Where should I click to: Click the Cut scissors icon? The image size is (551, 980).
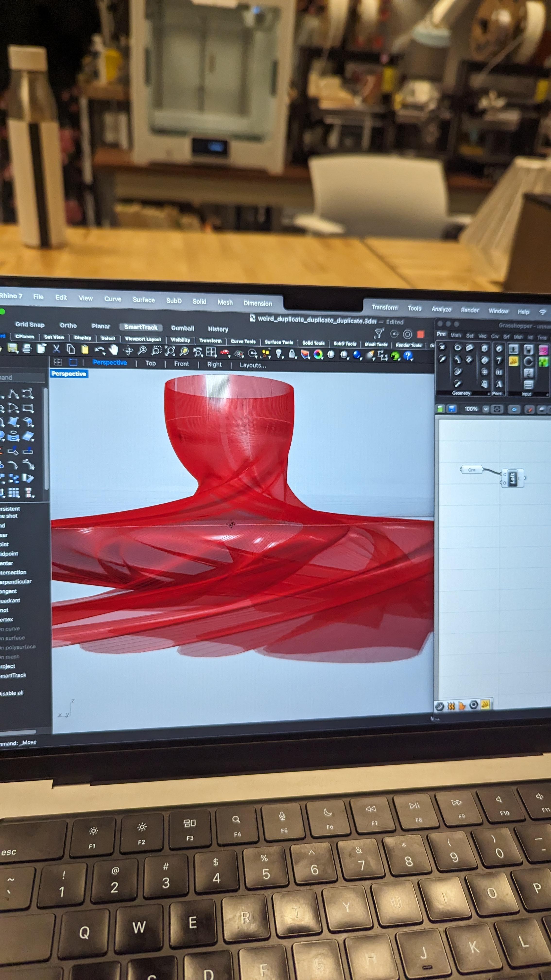coord(56,349)
